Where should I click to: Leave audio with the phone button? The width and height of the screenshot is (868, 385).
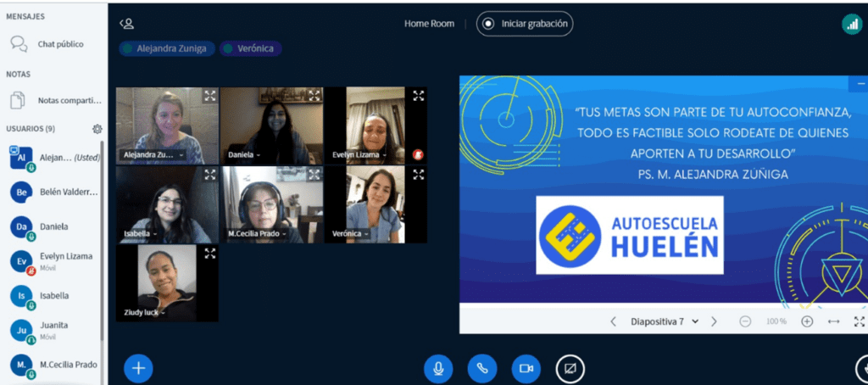tap(481, 368)
